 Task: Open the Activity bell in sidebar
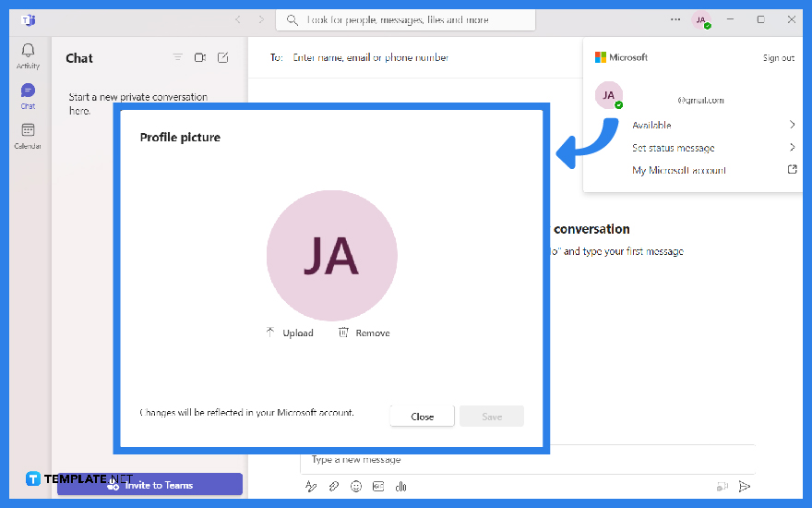(x=28, y=55)
